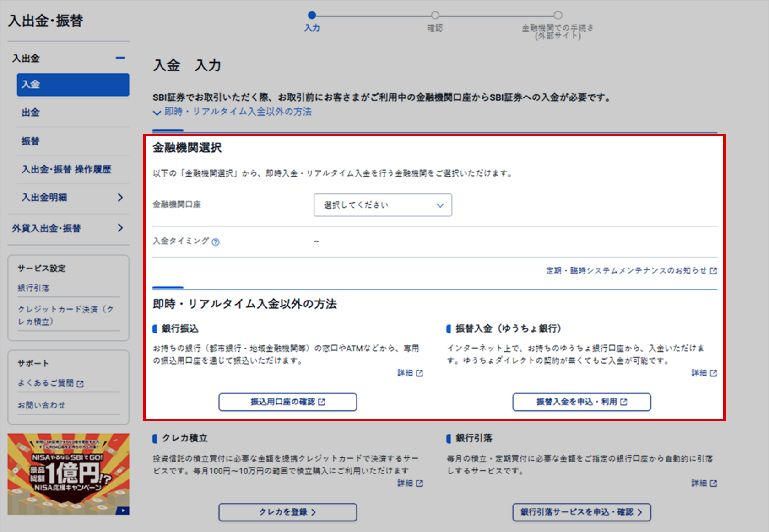Open 金融機関口座 選択してください dropdown
The image size is (769, 532).
click(x=383, y=205)
